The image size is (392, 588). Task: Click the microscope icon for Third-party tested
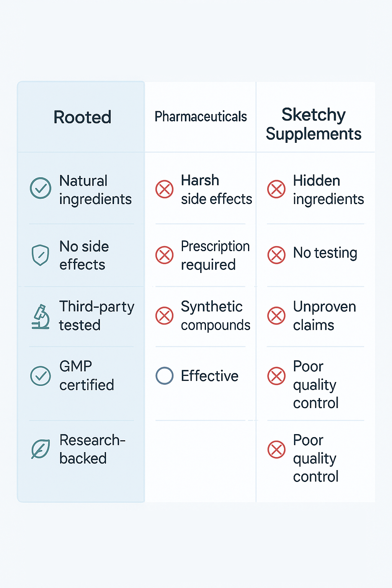(41, 317)
